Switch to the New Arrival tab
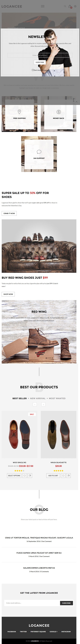This screenshot has height=644, width=80. point(38,398)
